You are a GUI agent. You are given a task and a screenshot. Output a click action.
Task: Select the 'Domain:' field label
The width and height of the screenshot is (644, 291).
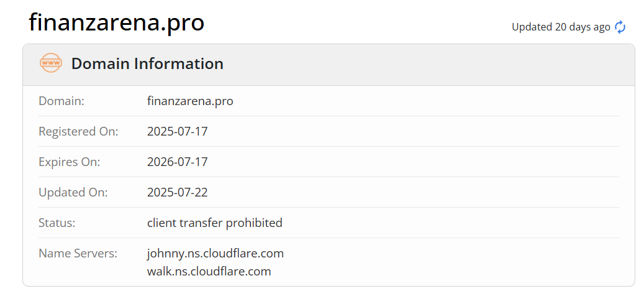pyautogui.click(x=61, y=101)
